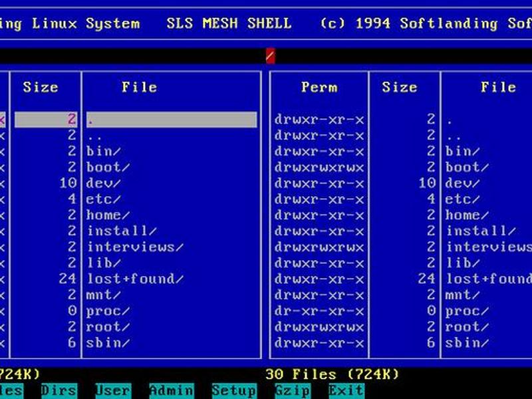Select root/ in the left panel
This screenshot has height=399, width=532.
[108, 327]
